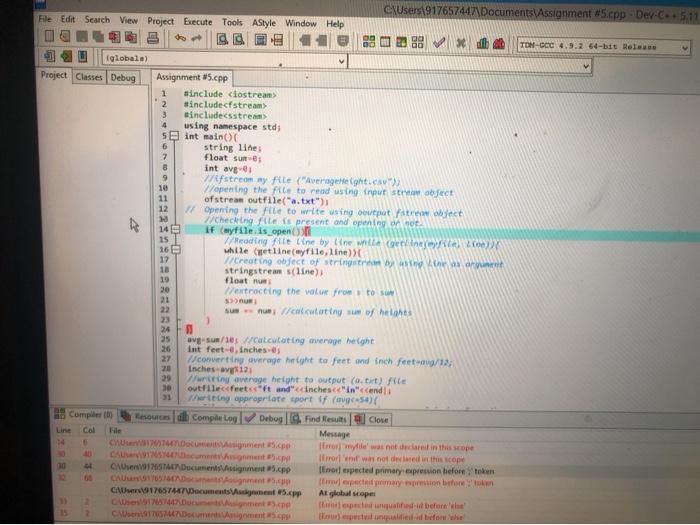Switch to the Classes sidebar tab
This screenshot has height=525, width=700.
(89, 77)
